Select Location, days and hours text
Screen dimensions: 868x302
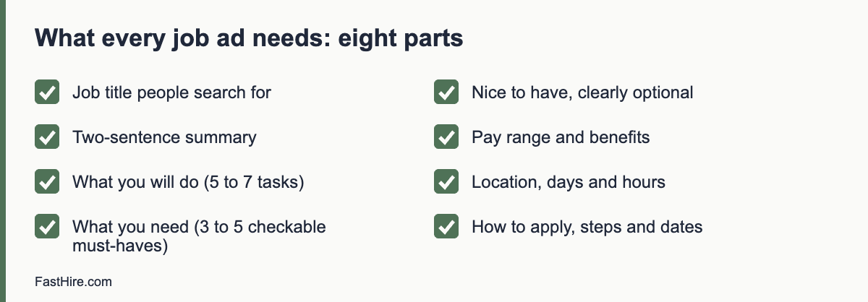point(569,182)
